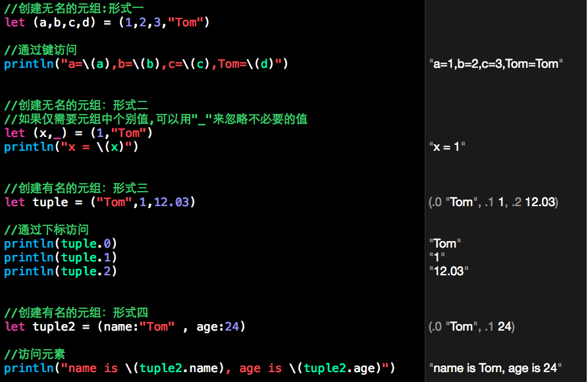The image size is (588, 382).
Task: Select result "x = 1" in sidebar
Action: (447, 147)
